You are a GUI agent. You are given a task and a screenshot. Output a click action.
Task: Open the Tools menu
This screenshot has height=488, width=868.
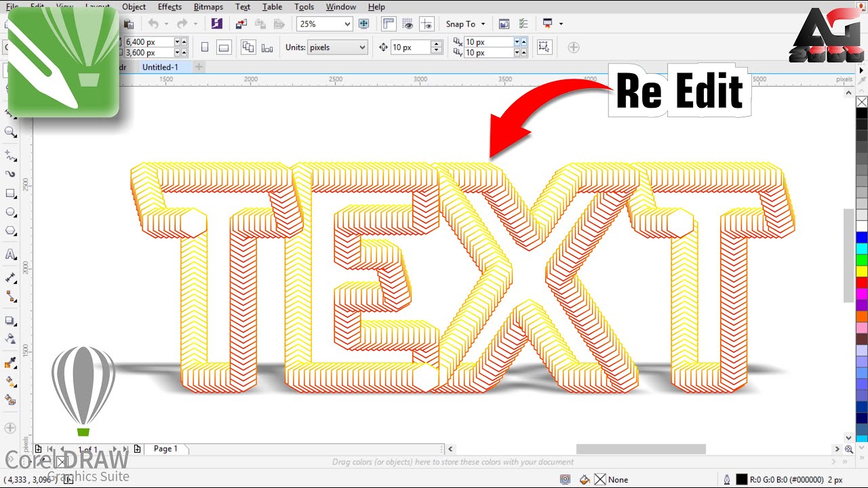click(x=304, y=7)
